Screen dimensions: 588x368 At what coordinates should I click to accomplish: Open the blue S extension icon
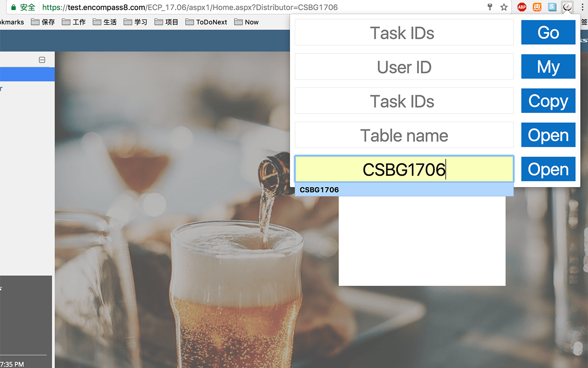pyautogui.click(x=552, y=7)
